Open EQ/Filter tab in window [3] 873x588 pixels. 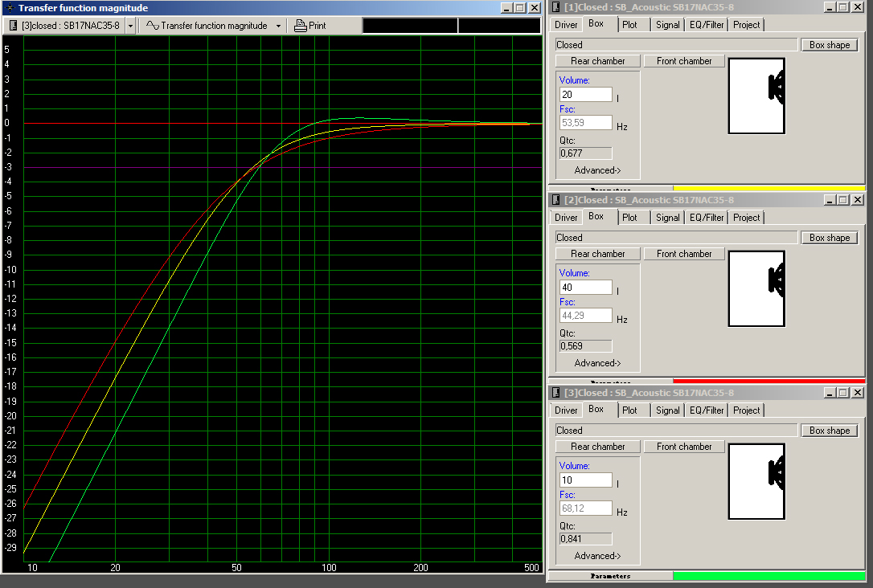pyautogui.click(x=707, y=410)
